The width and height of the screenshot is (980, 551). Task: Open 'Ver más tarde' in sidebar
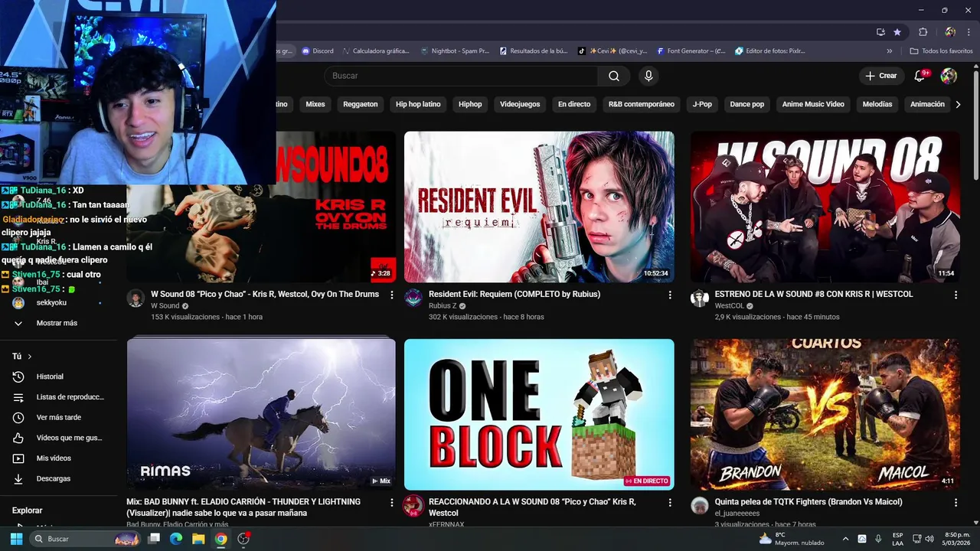coord(58,418)
